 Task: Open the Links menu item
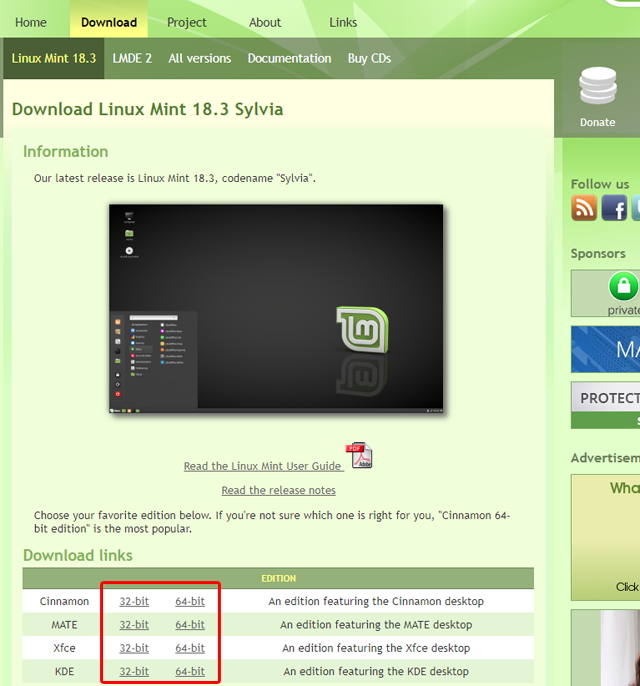tap(343, 22)
